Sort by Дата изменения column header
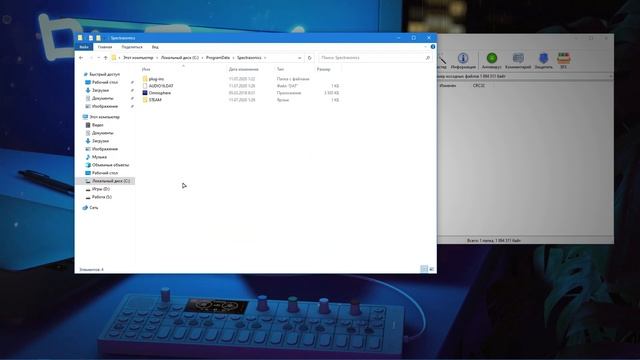Image resolution: width=640 pixels, height=360 pixels. point(244,69)
